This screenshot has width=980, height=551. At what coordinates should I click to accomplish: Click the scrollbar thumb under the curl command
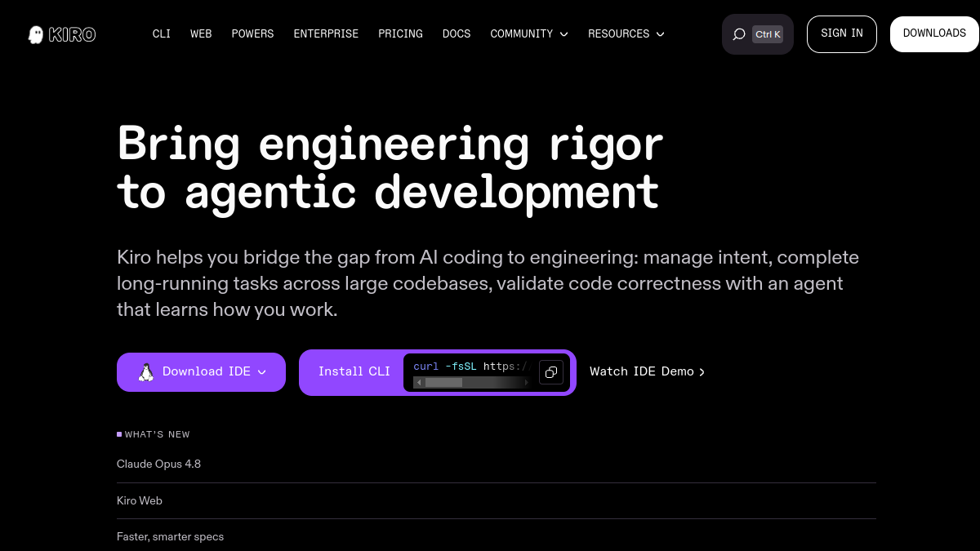443,382
